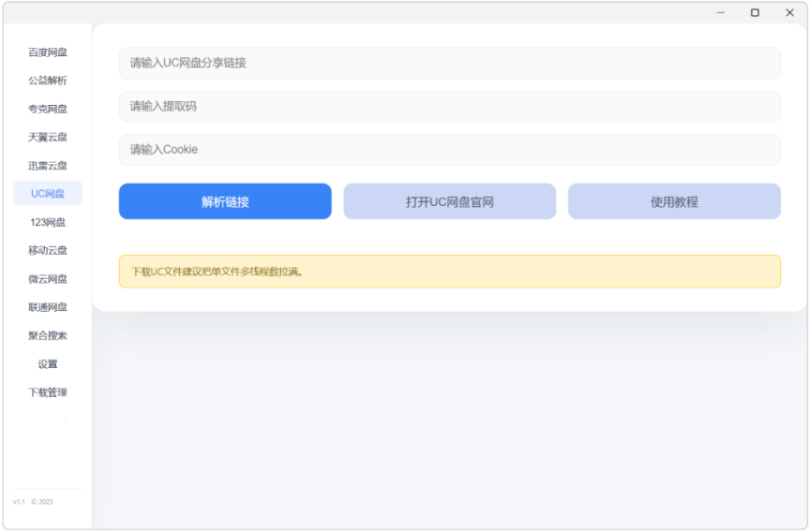
Task: Click the UC网盘分享链接 input field
Action: [449, 63]
